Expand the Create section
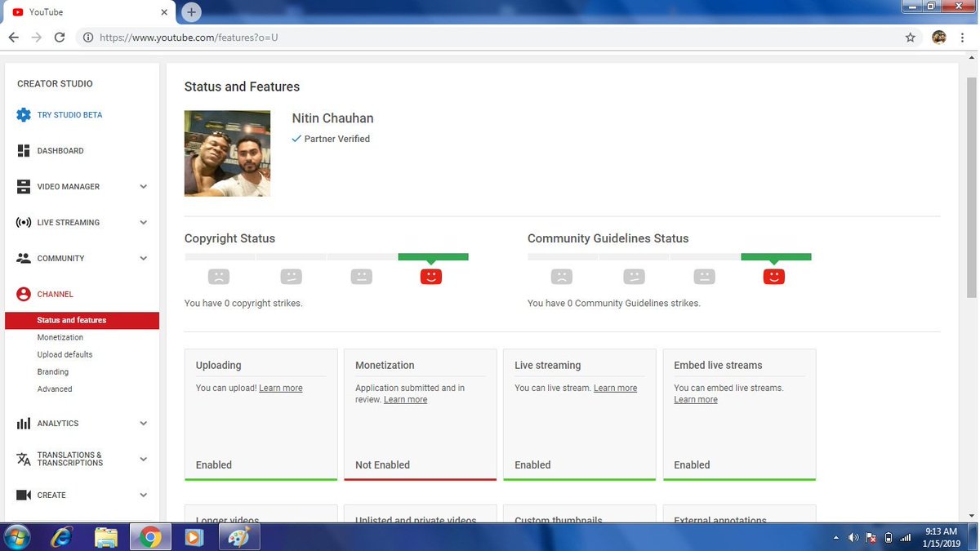This screenshot has height=551, width=980. tap(144, 495)
